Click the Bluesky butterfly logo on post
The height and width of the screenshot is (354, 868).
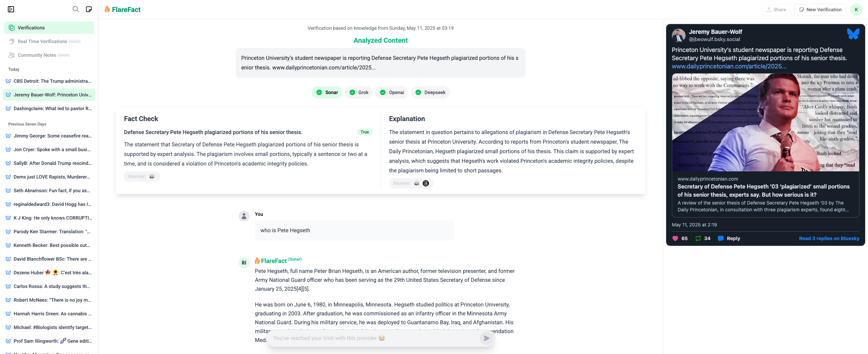coord(853,34)
